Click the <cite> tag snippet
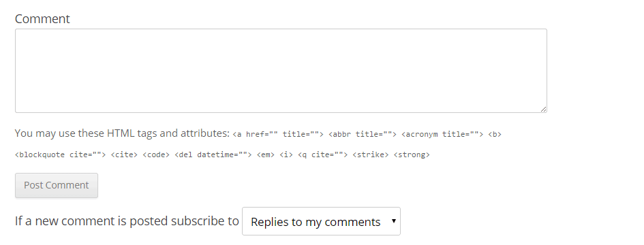 point(124,154)
